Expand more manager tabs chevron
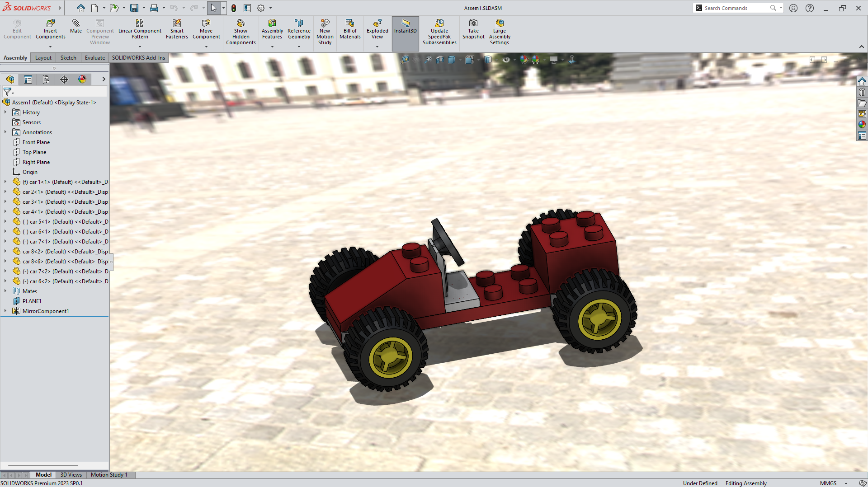 coord(104,80)
